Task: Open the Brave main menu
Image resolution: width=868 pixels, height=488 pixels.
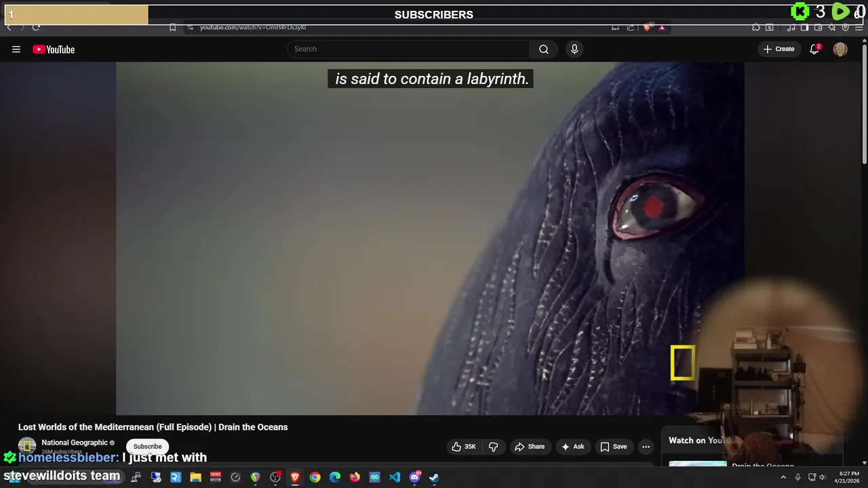Action: click(x=859, y=27)
